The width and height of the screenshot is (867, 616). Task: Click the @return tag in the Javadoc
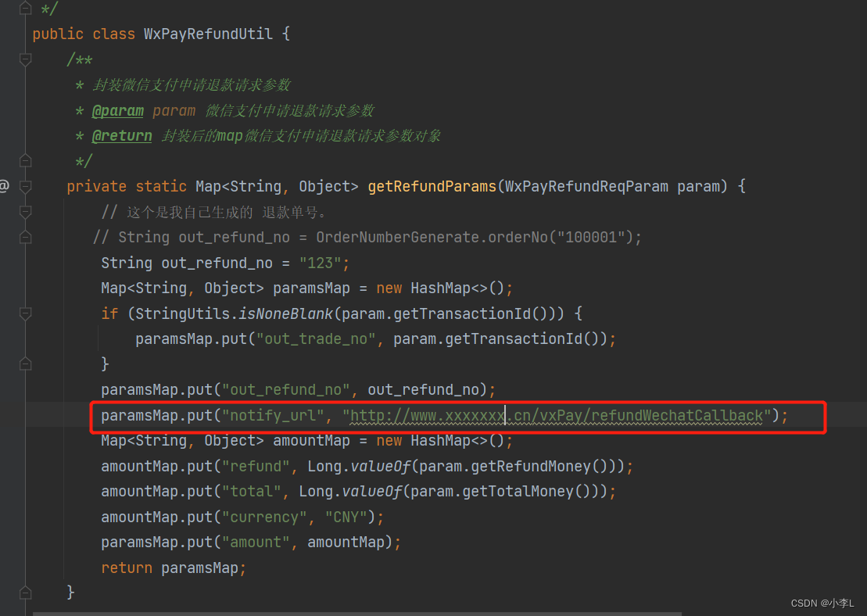(x=122, y=135)
